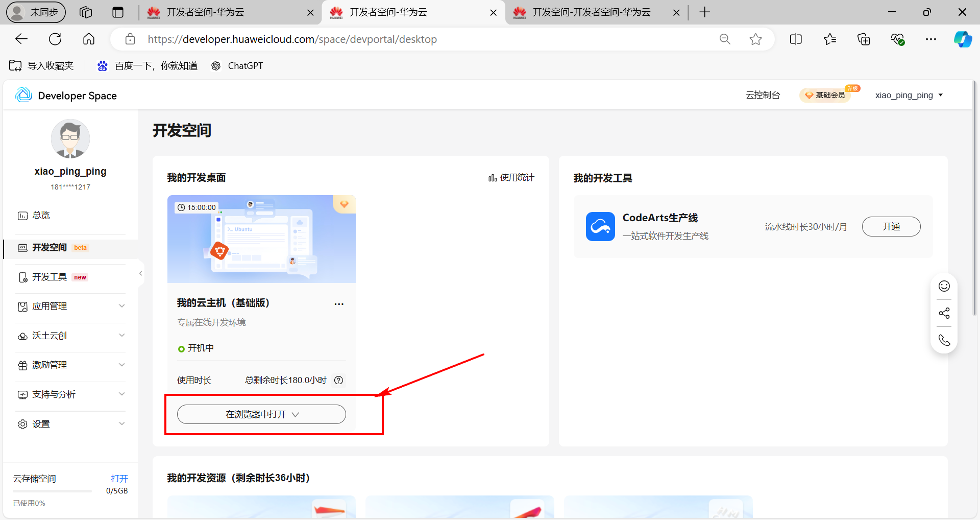Open the 在浏览器中打开 dropdown
980x520 pixels.
coord(261,414)
